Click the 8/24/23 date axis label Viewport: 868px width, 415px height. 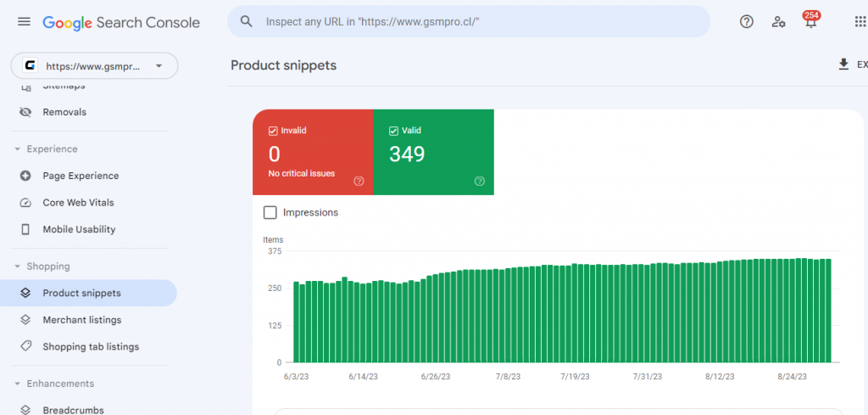(793, 377)
